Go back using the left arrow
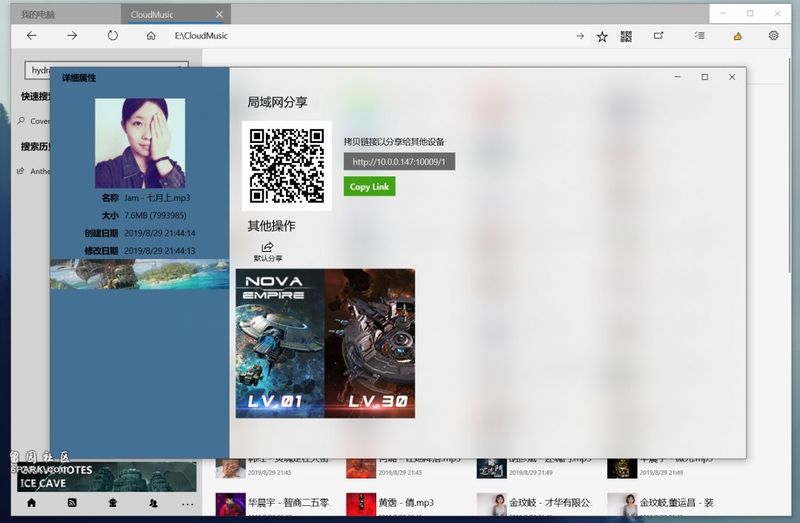The width and height of the screenshot is (800, 523). click(32, 36)
